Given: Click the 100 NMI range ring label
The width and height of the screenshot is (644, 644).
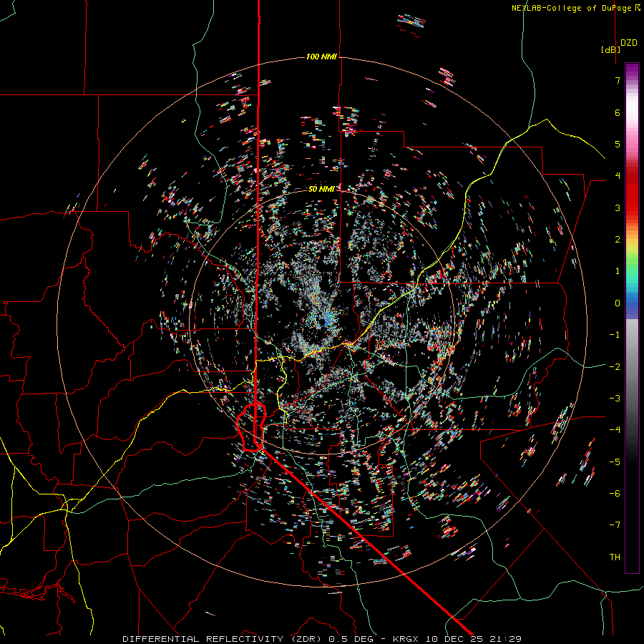Looking at the screenshot, I should point(321,57).
